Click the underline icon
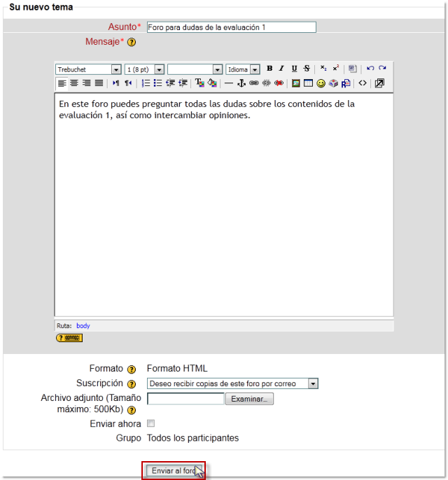 (x=294, y=69)
